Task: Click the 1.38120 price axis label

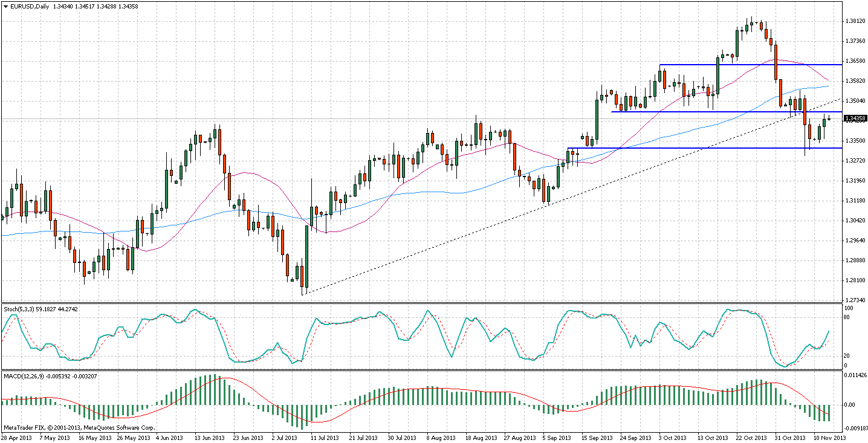Action: click(854, 21)
